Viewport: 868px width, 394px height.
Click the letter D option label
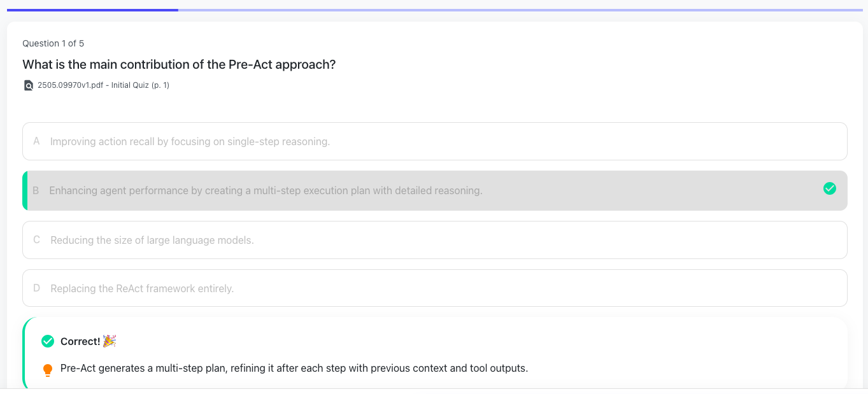pyautogui.click(x=36, y=288)
